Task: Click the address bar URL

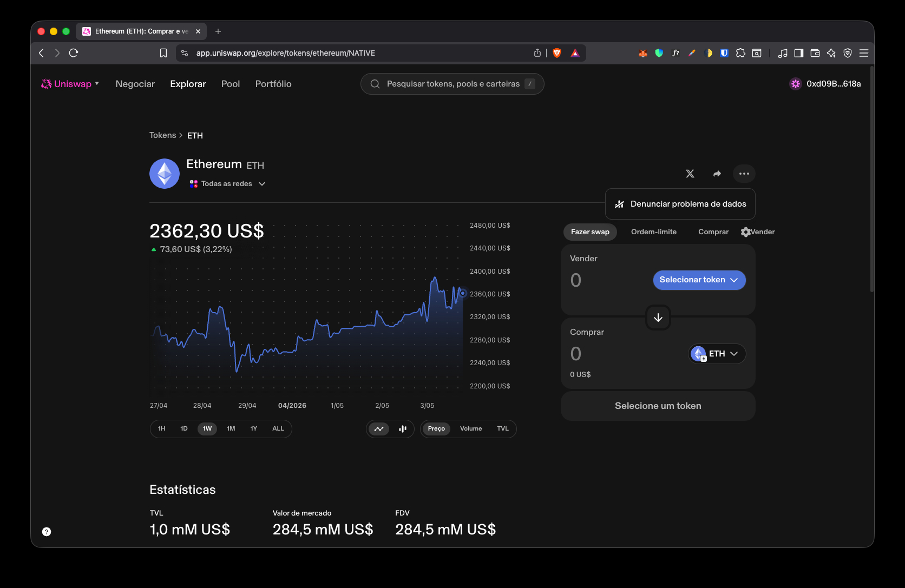Action: (286, 53)
